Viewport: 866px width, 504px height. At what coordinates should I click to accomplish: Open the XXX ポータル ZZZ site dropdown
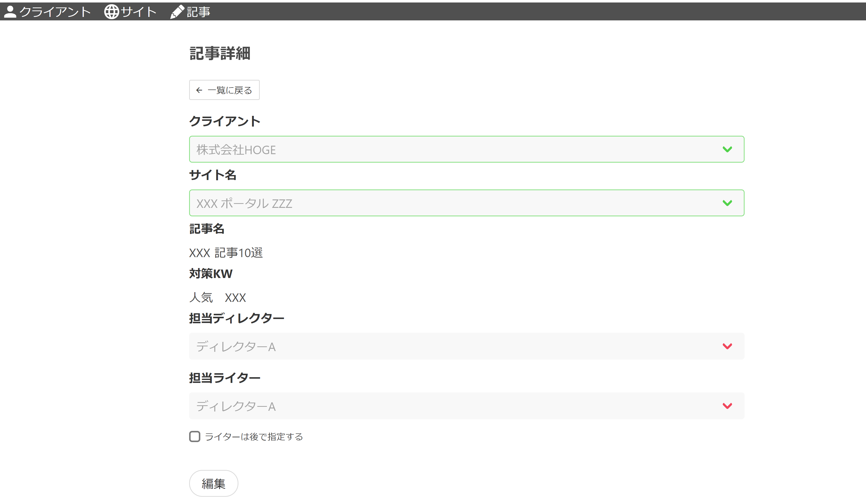coord(467,203)
